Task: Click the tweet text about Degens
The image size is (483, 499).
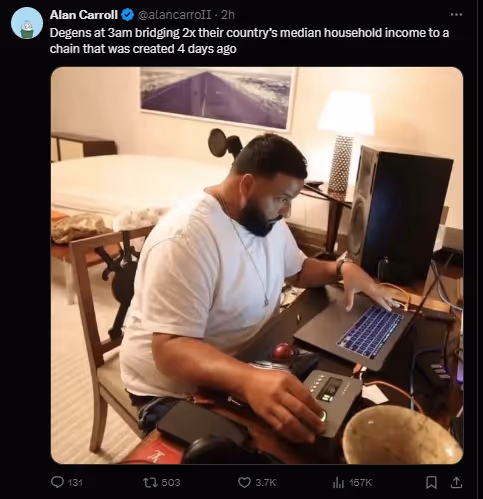Action: tap(249, 41)
